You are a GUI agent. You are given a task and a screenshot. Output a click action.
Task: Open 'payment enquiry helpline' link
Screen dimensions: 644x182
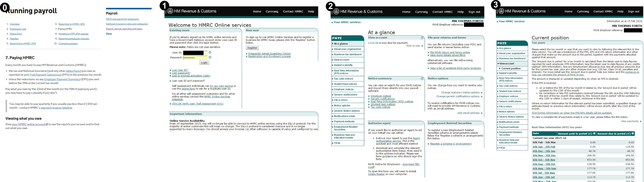point(56,108)
